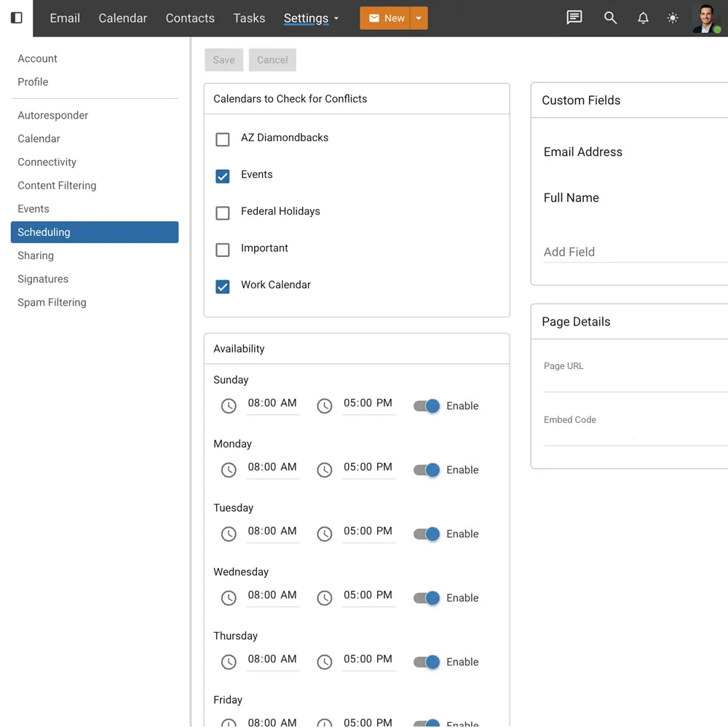This screenshot has width=728, height=728.
Task: Toggle the sidebar panel icon
Action: point(16,18)
